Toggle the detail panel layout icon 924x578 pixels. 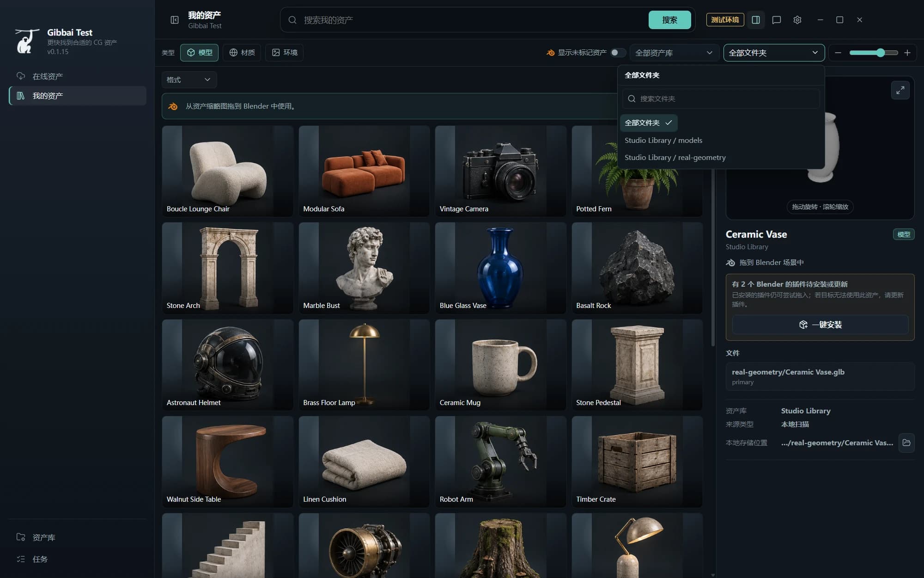[x=756, y=20]
